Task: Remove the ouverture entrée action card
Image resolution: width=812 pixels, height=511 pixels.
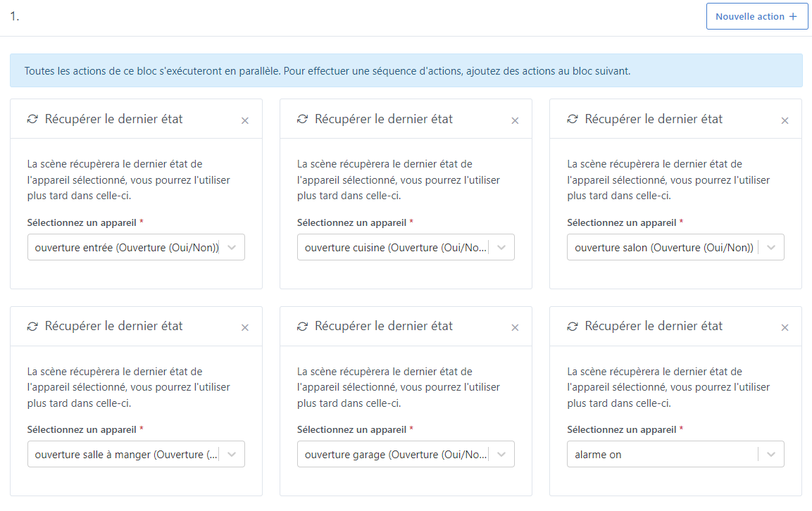Action: tap(245, 121)
